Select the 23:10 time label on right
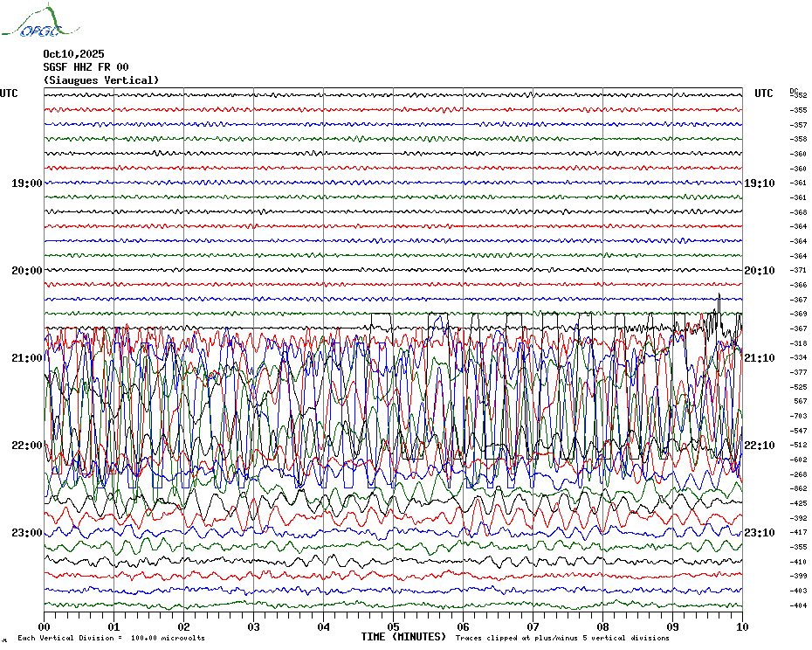812x650 pixels. pos(759,533)
